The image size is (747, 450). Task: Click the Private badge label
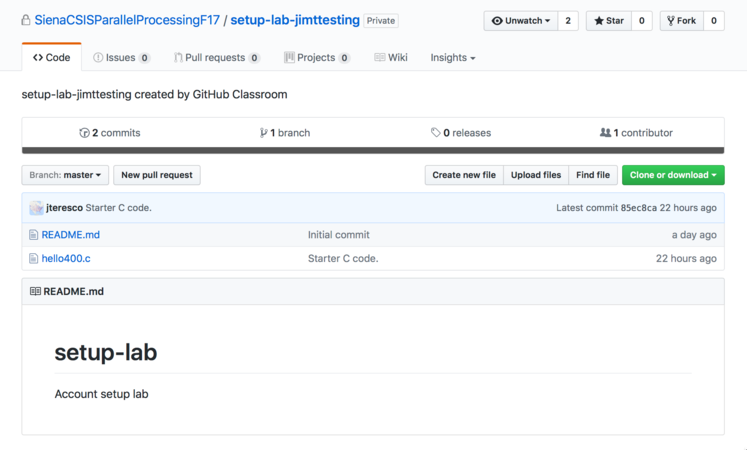[x=381, y=21]
